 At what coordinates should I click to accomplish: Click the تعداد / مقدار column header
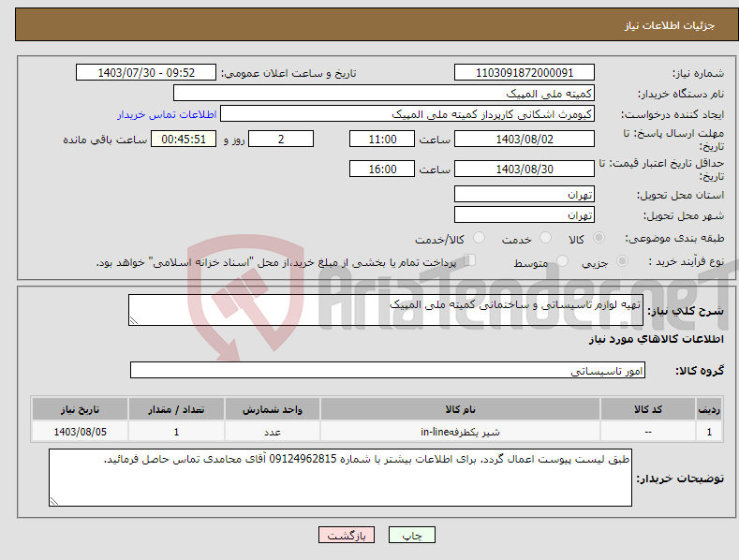click(x=176, y=409)
